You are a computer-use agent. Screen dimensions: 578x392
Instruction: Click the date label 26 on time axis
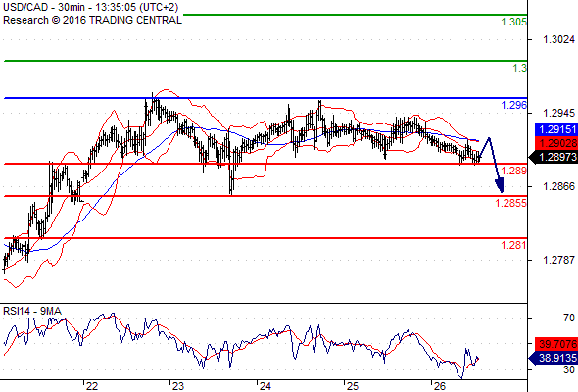tap(439, 386)
